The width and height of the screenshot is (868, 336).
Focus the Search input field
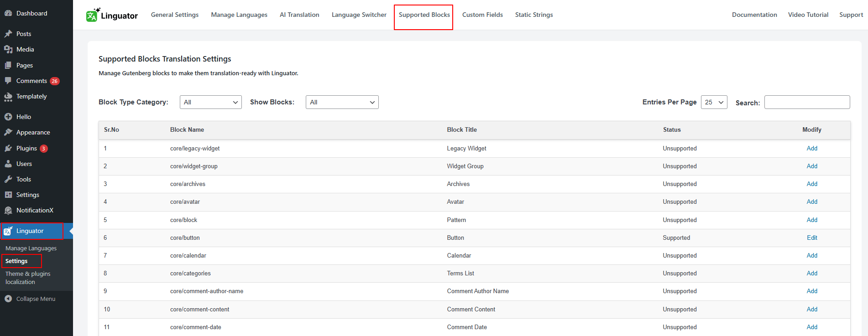tap(807, 102)
